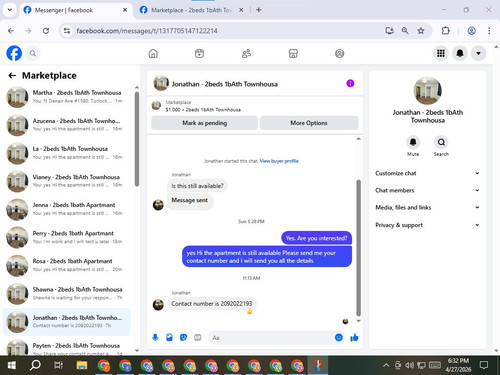Choose a GIF icon in composer
The height and width of the screenshot is (375, 500).
click(198, 337)
